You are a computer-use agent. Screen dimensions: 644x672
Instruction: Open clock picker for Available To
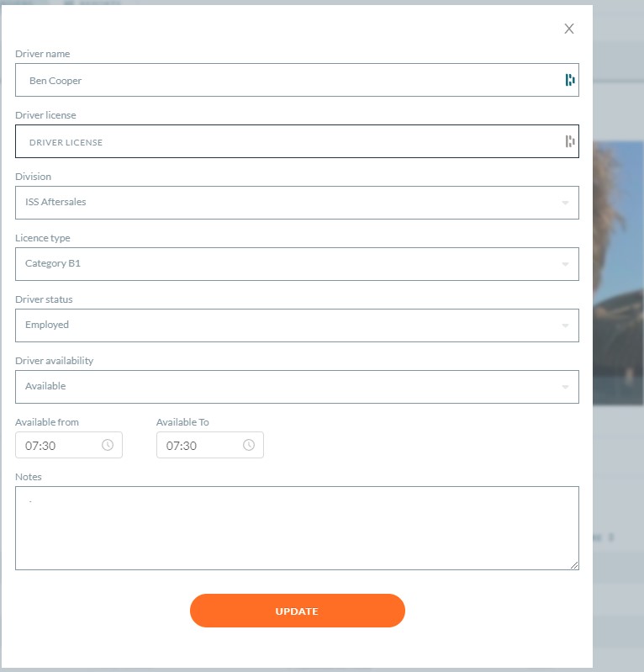pyautogui.click(x=249, y=445)
